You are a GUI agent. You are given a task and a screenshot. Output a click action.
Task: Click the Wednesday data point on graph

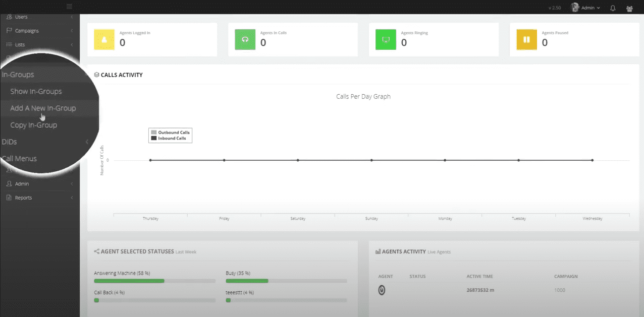(593, 160)
